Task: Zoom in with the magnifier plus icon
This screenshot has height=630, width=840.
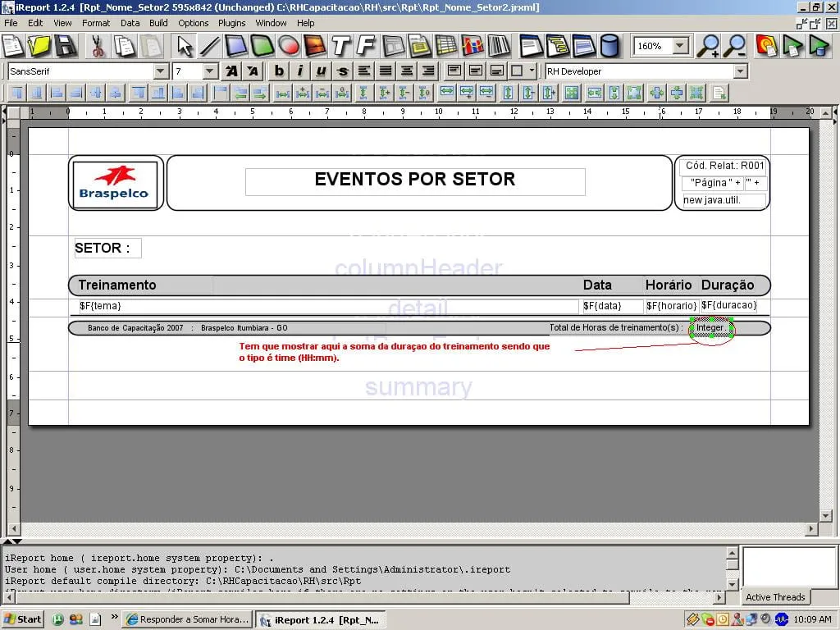Action: (x=708, y=46)
